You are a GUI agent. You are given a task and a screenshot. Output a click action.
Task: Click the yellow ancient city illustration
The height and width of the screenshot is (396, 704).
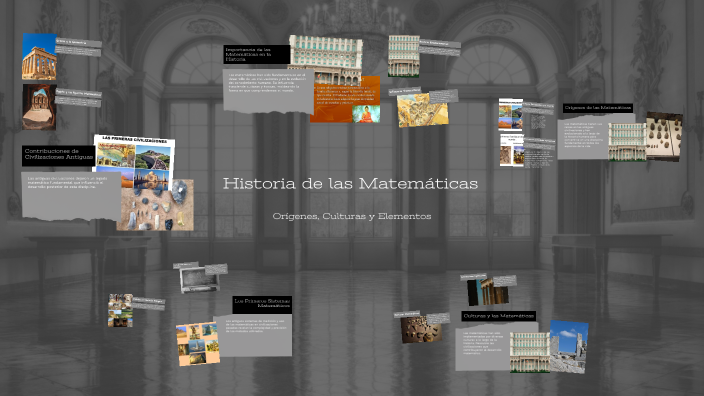pos(422,110)
